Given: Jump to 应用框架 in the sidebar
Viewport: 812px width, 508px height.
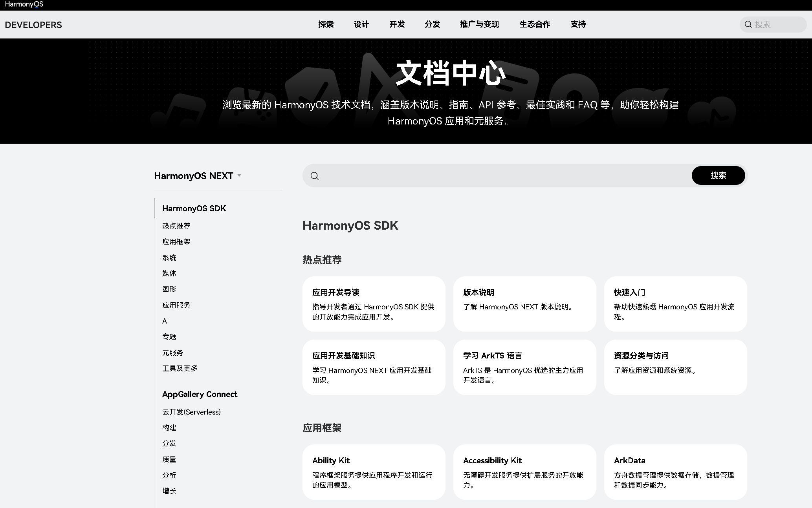Looking at the screenshot, I should [x=176, y=241].
